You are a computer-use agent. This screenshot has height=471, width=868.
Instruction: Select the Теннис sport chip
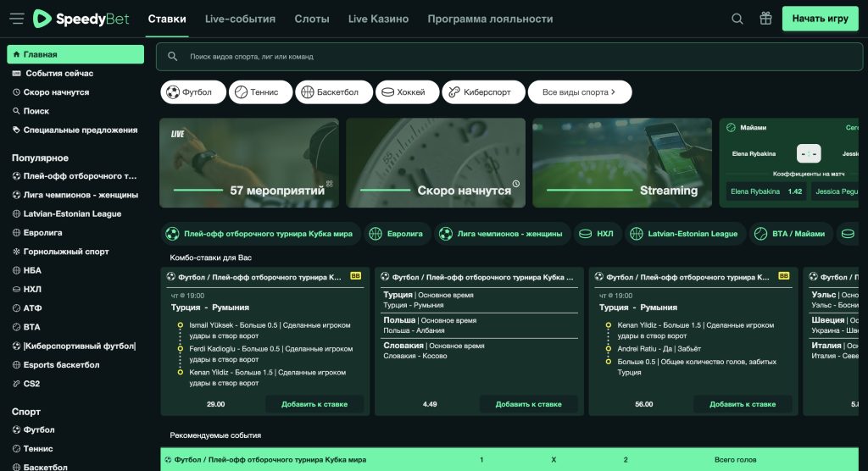(260, 91)
